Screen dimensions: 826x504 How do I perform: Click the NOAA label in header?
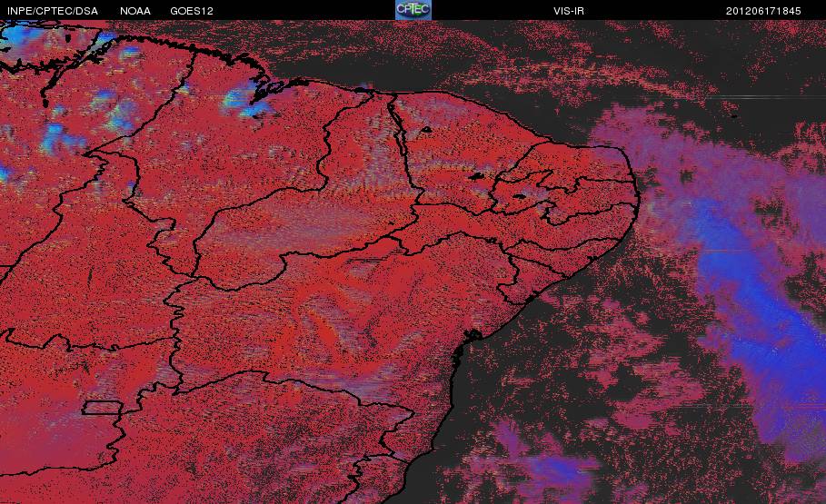pos(135,11)
